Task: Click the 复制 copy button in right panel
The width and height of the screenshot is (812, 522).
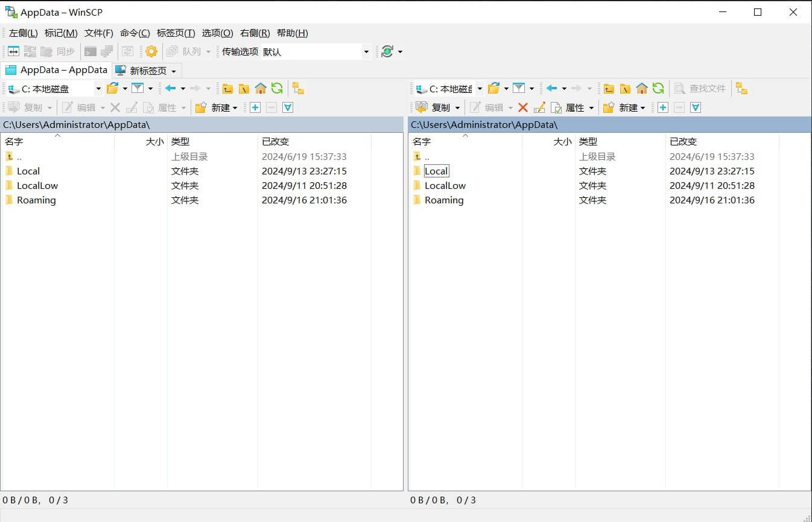Action: pos(434,107)
